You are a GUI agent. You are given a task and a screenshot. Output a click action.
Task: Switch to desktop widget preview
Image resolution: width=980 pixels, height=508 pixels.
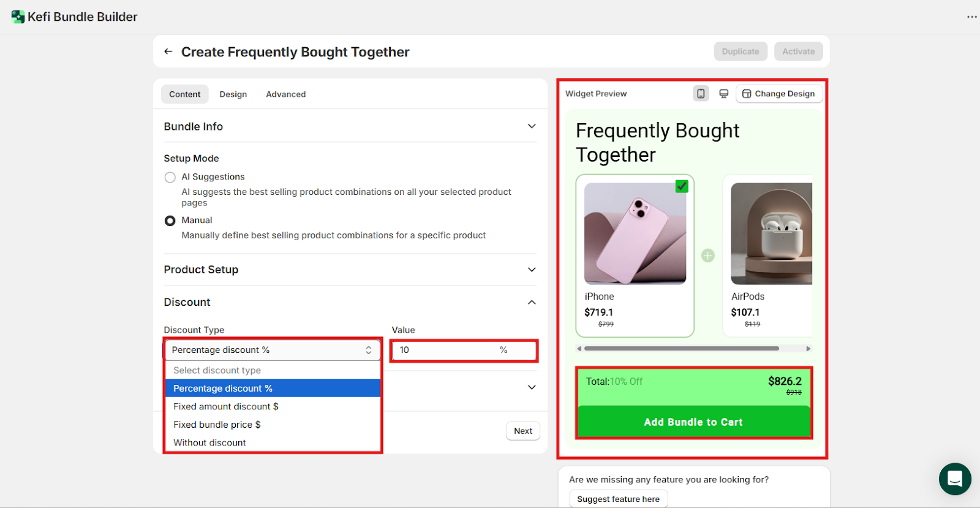[723, 94]
